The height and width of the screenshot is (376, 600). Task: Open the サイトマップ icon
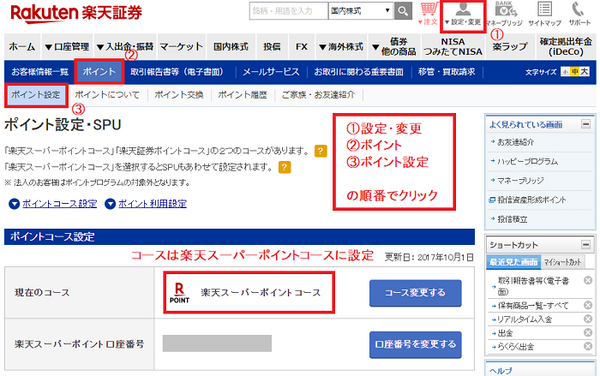545,9
